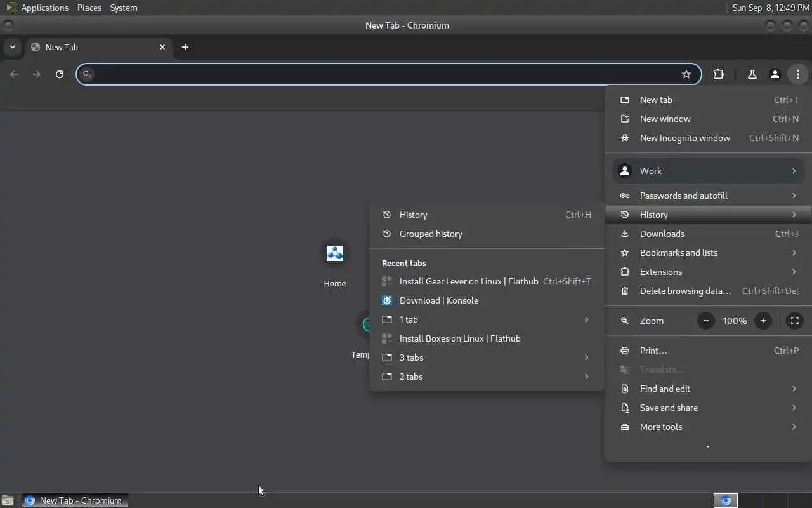Viewport: 812px width, 508px height.
Task: Click Chromium icon in bottom-right workspace switcher
Action: (x=726, y=500)
